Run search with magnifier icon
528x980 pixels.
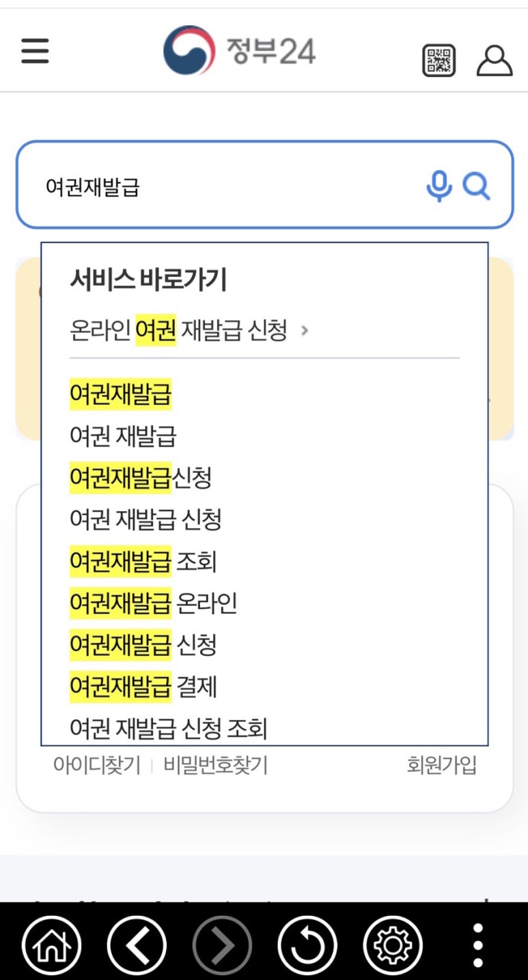[476, 186]
